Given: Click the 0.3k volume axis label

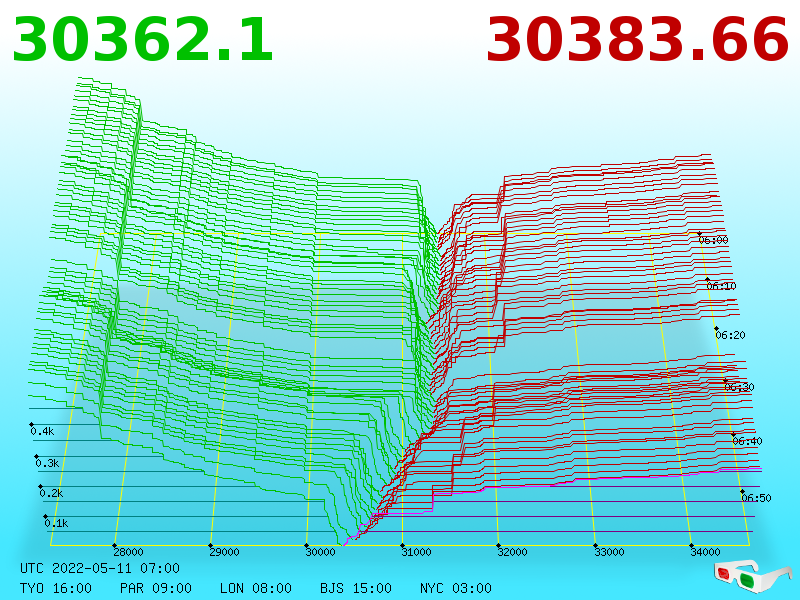Looking at the screenshot, I should click(x=47, y=464).
